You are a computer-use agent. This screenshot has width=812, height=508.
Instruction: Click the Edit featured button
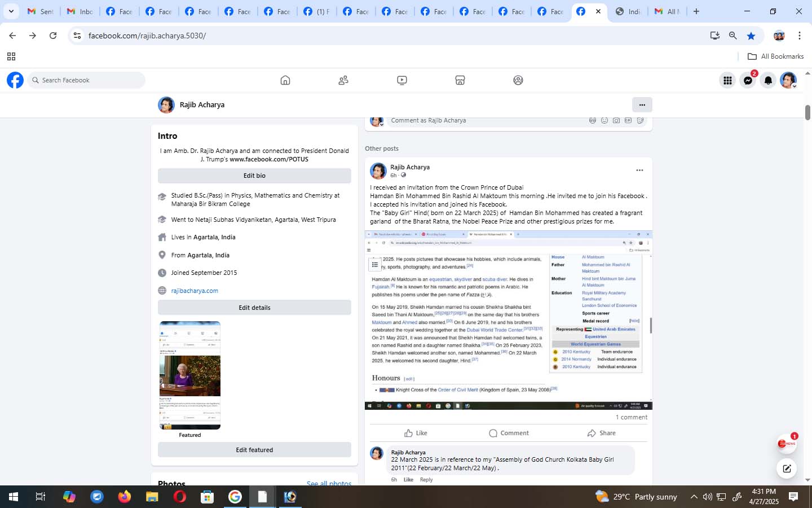254,450
